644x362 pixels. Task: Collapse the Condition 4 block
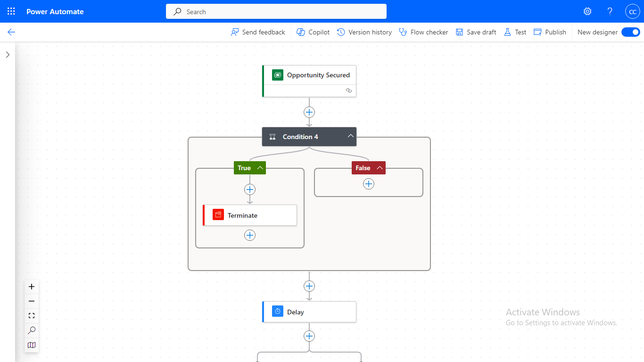(350, 136)
